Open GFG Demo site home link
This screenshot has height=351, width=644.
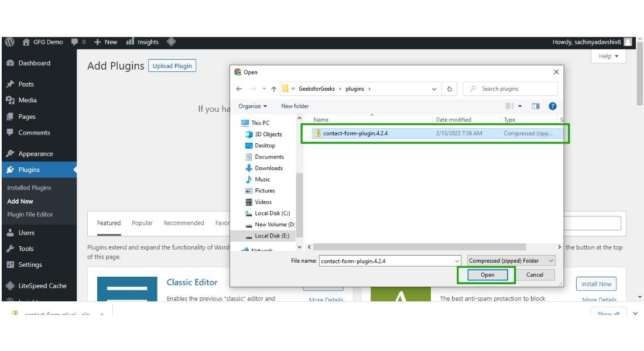[x=43, y=42]
